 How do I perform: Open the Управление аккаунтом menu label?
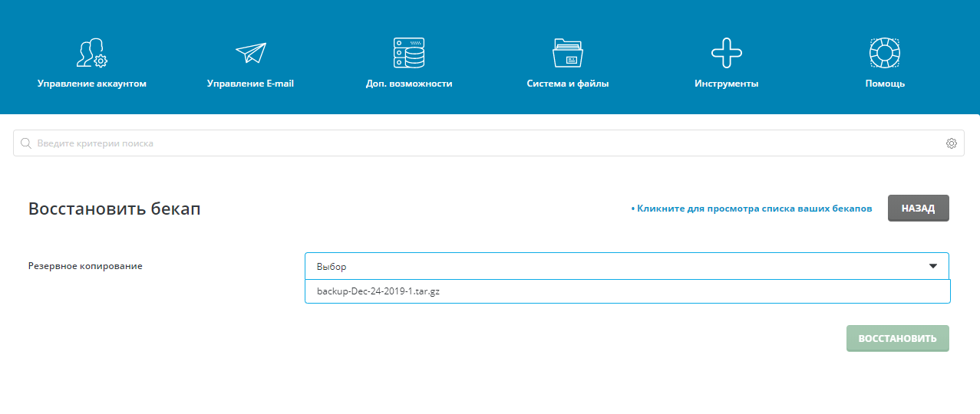point(91,84)
